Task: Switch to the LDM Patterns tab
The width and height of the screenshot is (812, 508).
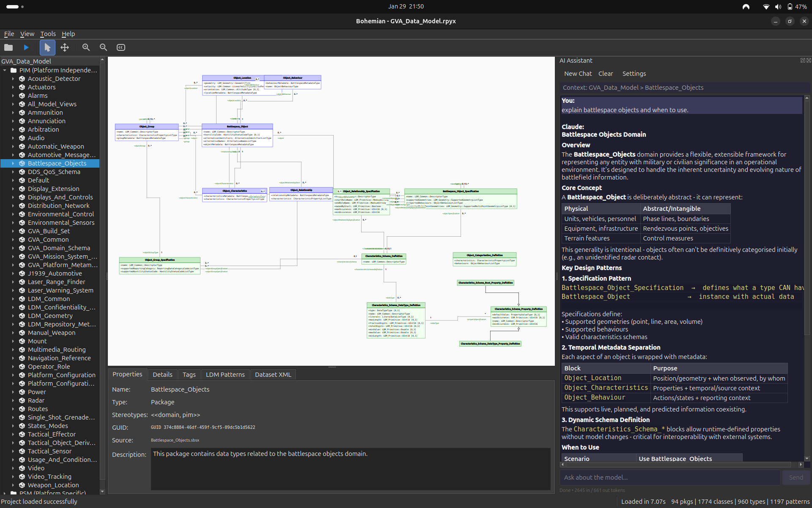Action: (x=225, y=375)
